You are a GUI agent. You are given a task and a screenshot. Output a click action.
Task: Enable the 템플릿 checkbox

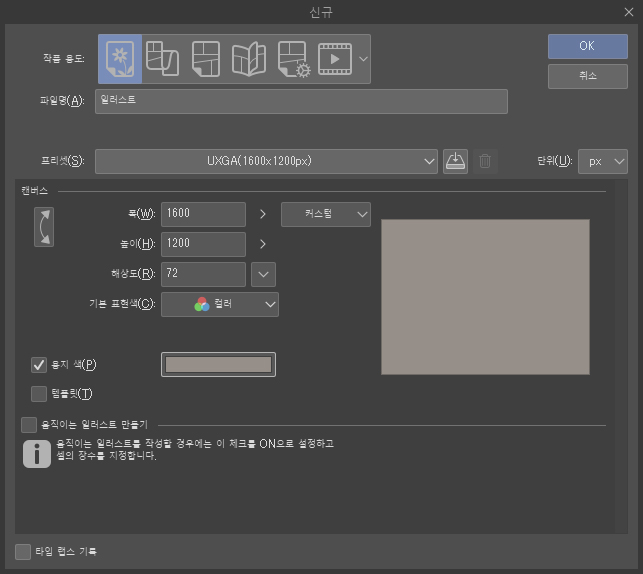point(40,394)
